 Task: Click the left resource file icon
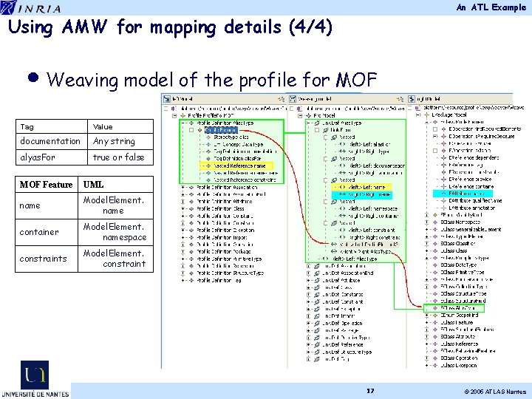[174, 109]
